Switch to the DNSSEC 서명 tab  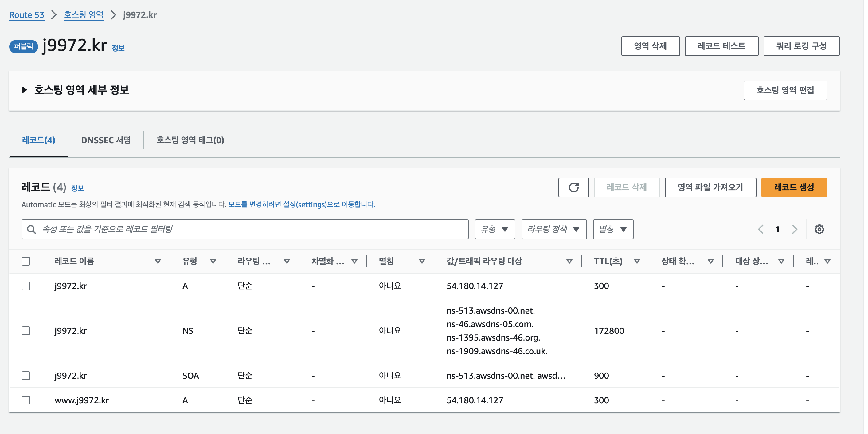point(106,140)
